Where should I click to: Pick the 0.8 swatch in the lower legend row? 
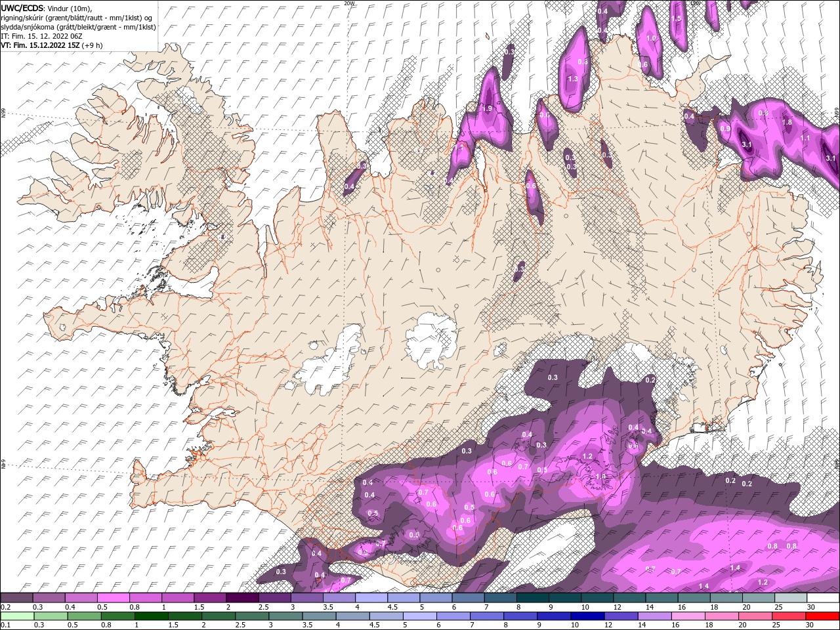pos(117,616)
